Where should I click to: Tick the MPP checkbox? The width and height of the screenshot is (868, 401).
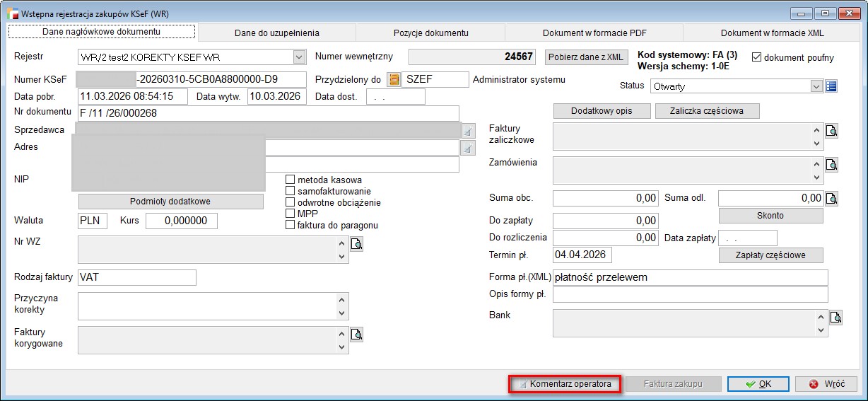[290, 214]
